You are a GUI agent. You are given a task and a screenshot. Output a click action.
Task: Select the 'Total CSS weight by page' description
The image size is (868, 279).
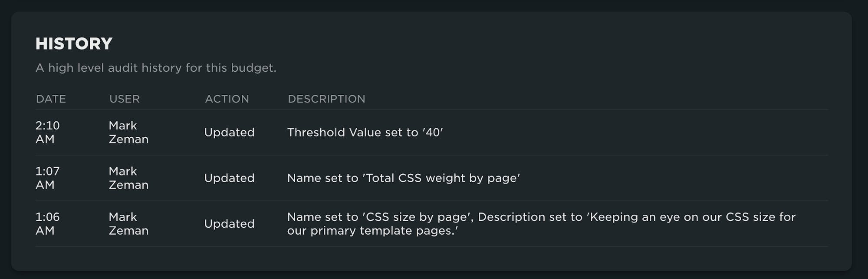click(x=441, y=178)
